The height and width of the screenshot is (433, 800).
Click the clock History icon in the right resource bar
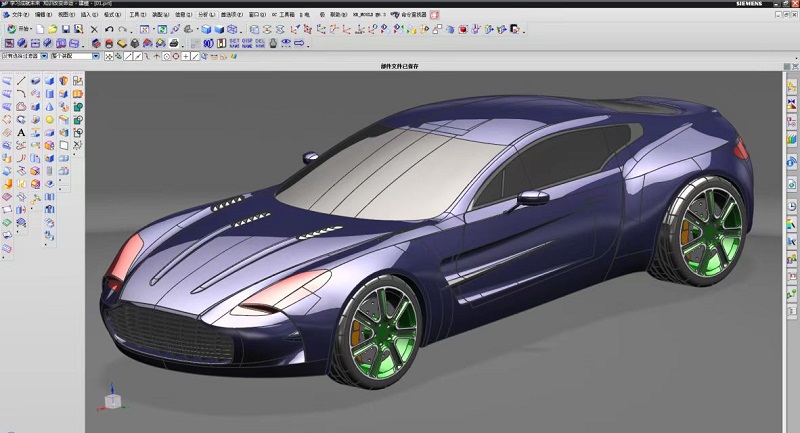pyautogui.click(x=791, y=207)
